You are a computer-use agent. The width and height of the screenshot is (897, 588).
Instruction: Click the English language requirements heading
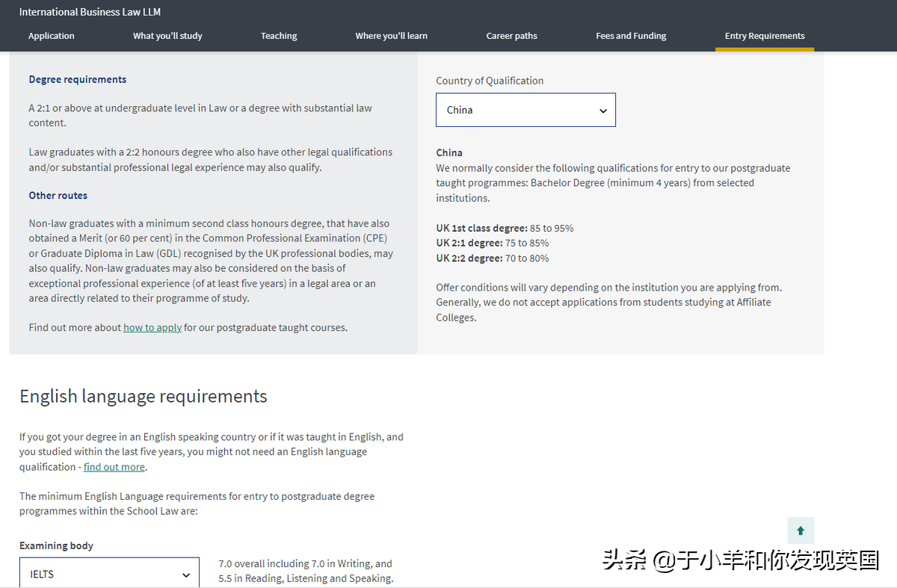(144, 396)
